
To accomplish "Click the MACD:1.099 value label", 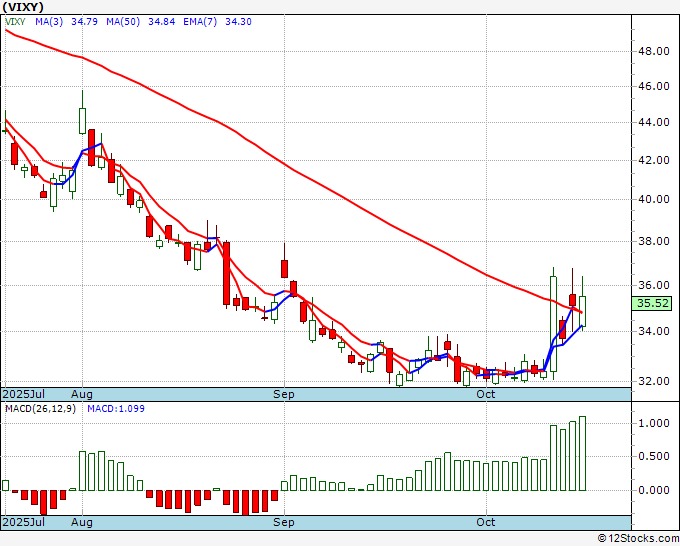I will click(116, 409).
